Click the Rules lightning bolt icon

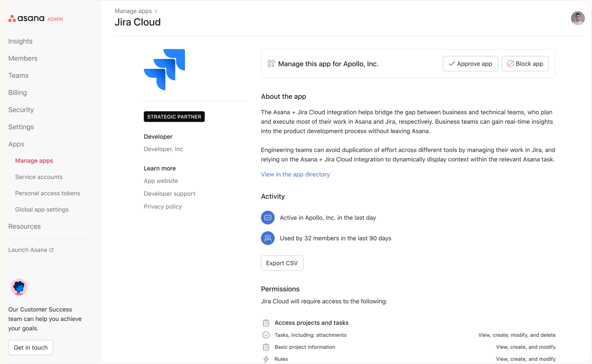click(266, 359)
